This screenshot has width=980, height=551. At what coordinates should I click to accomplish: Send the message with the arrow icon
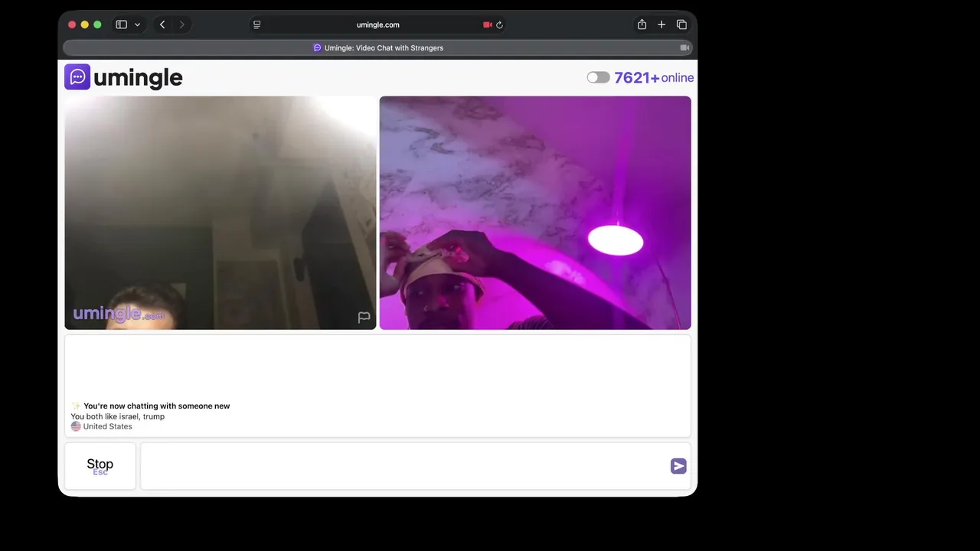coord(678,466)
